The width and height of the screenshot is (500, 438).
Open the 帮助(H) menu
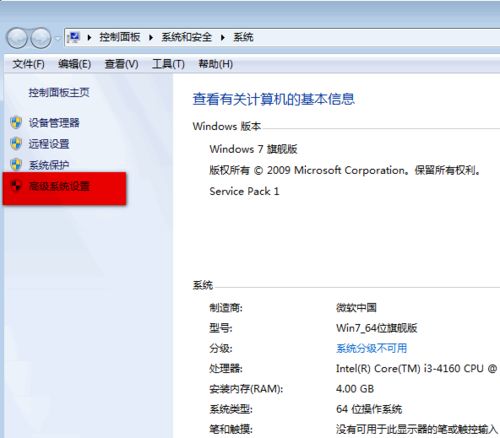(x=215, y=64)
